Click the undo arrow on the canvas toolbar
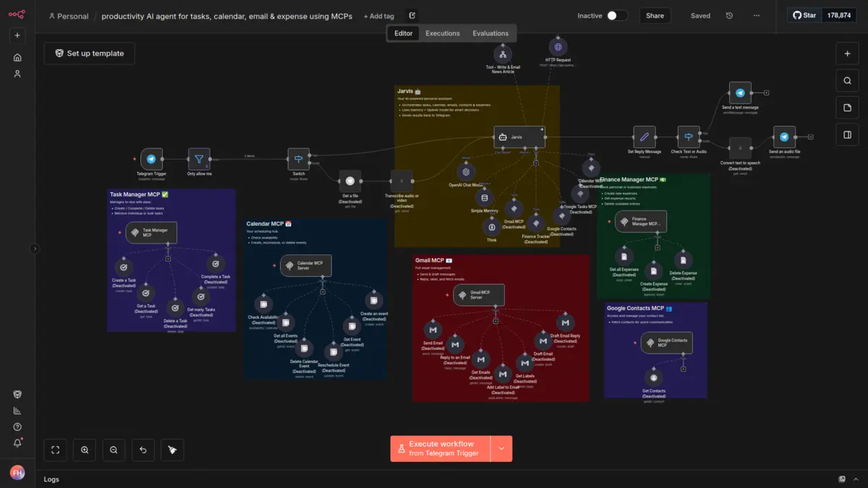The width and height of the screenshot is (868, 488). 142,450
